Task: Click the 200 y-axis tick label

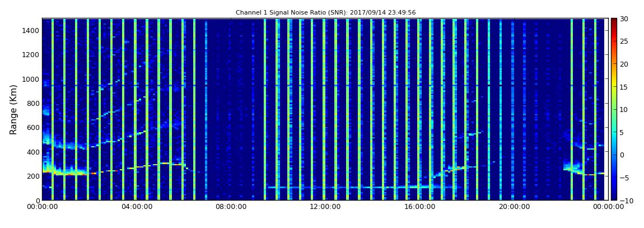Action: coord(33,176)
